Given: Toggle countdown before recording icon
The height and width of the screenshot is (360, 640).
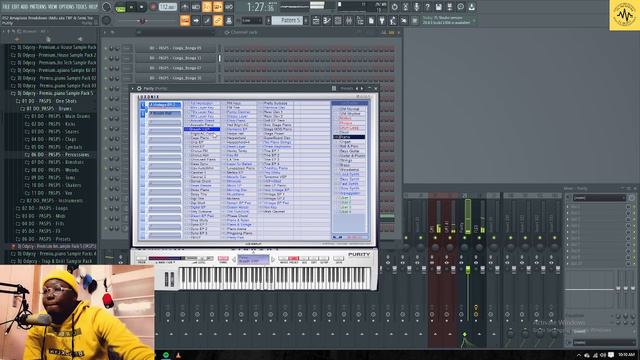Looking at the screenshot, I should pyautogui.click(x=207, y=7).
